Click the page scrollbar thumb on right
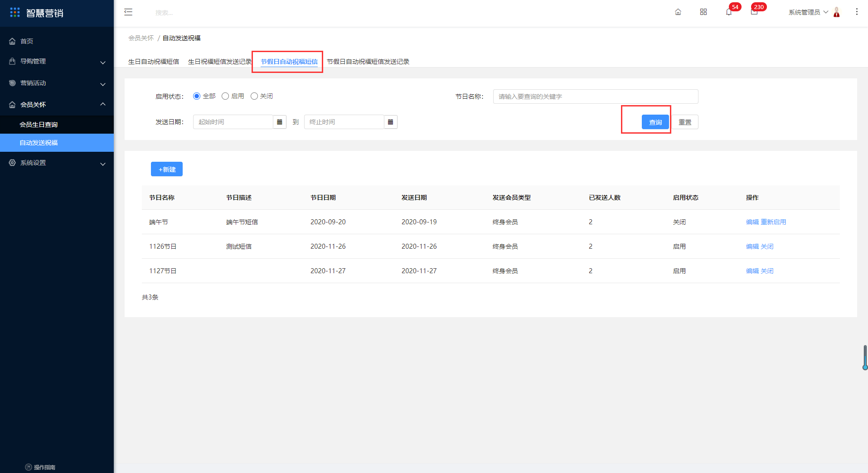The height and width of the screenshot is (473, 868). (x=865, y=357)
